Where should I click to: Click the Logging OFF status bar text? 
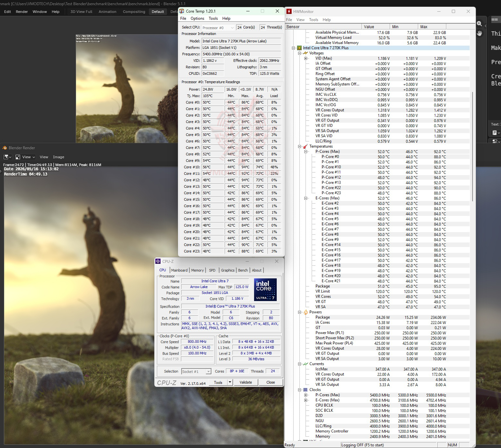[x=362, y=445]
